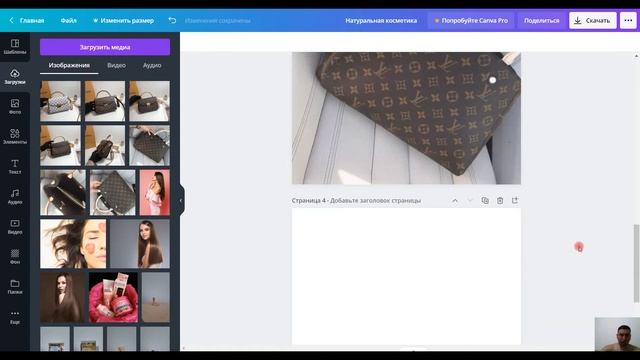Click the Поделиться share button
640x360 pixels.
click(542, 20)
